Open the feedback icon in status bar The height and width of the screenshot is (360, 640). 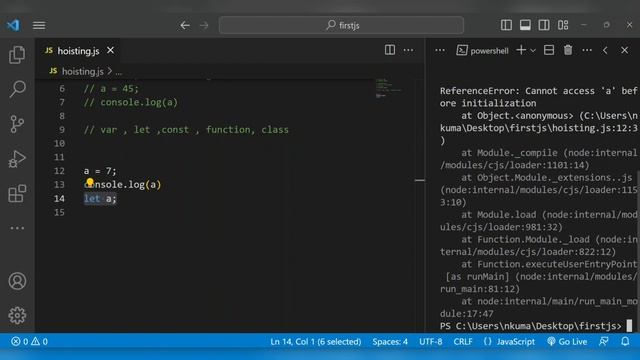[604, 342]
